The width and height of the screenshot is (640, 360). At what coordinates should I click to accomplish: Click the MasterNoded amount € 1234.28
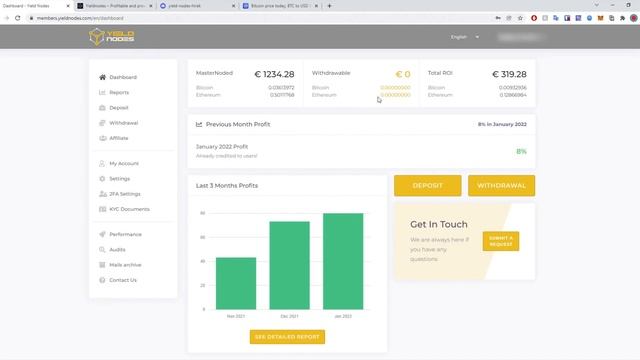point(274,74)
